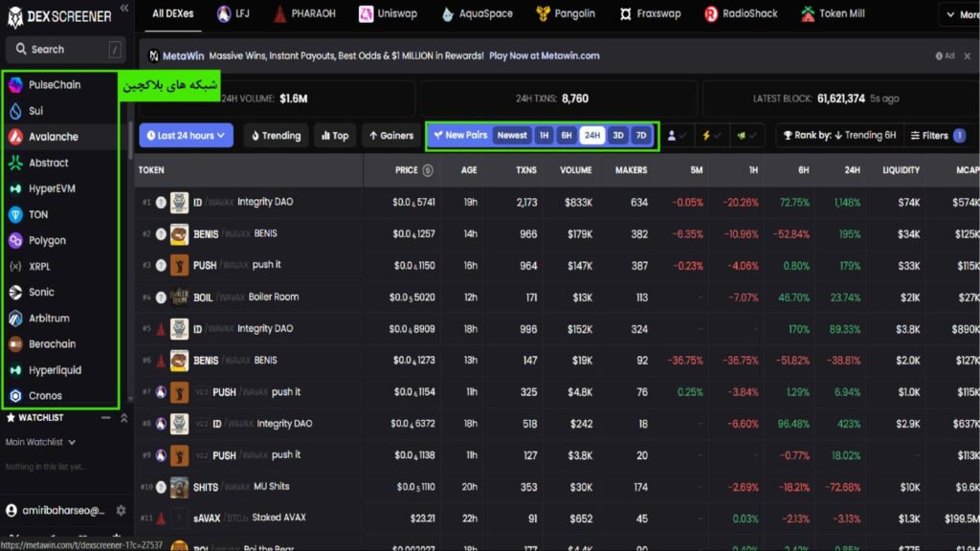Switch to All DEXes tab
Viewport: 980px width, 551px height.
click(x=173, y=13)
